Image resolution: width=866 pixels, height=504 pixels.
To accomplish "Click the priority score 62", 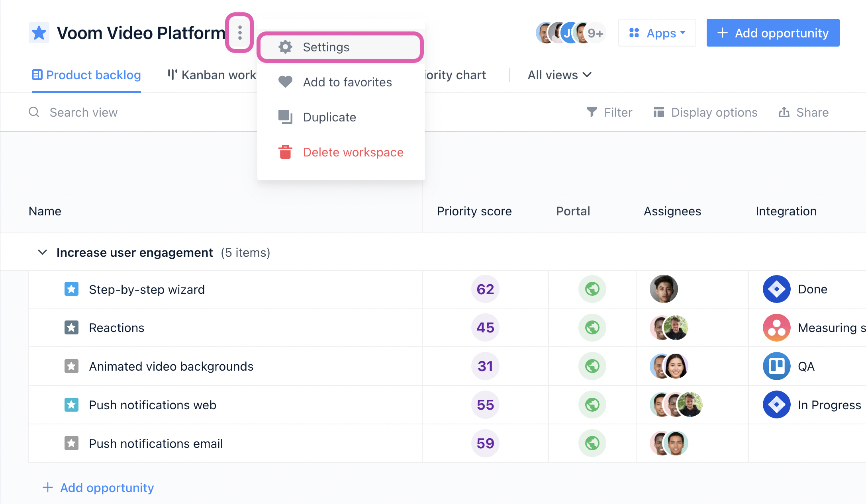I will point(485,289).
